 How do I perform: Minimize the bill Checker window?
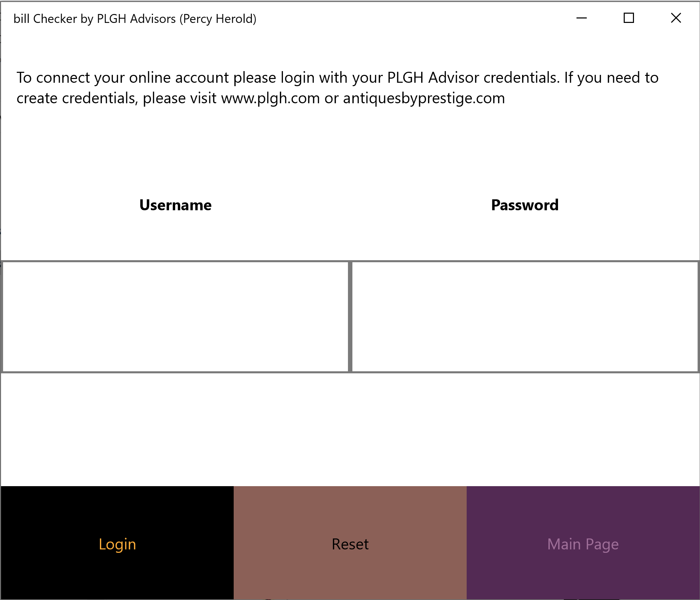pos(581,18)
